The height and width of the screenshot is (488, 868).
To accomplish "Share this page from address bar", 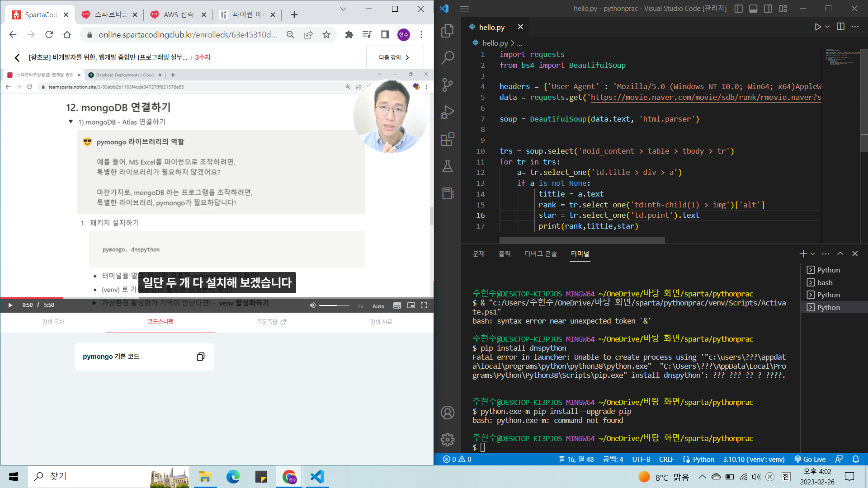I will tap(308, 35).
